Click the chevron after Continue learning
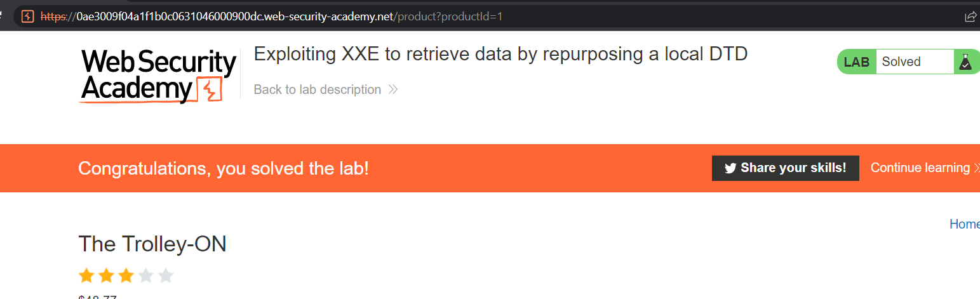Screen dimensions: 980x299 point(976,168)
